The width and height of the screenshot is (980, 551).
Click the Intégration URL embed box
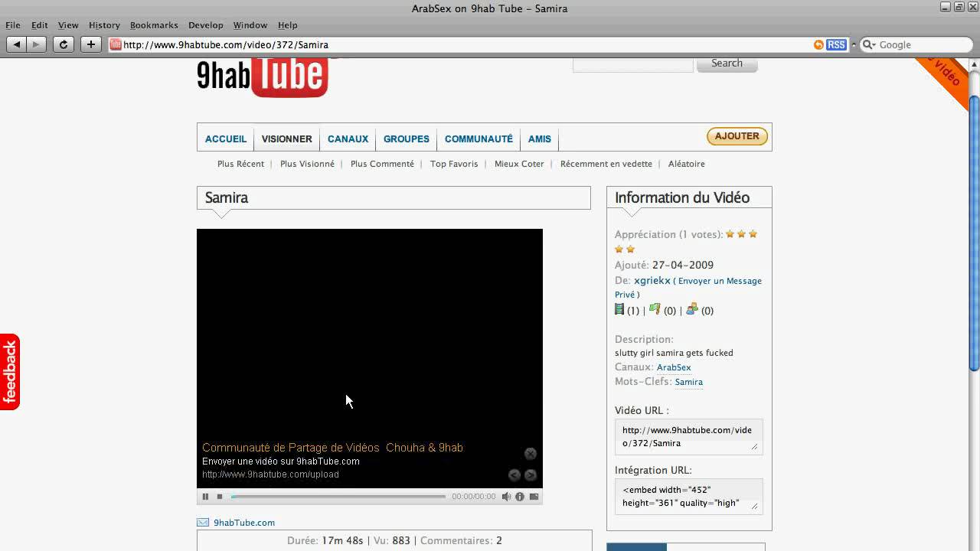click(x=688, y=496)
